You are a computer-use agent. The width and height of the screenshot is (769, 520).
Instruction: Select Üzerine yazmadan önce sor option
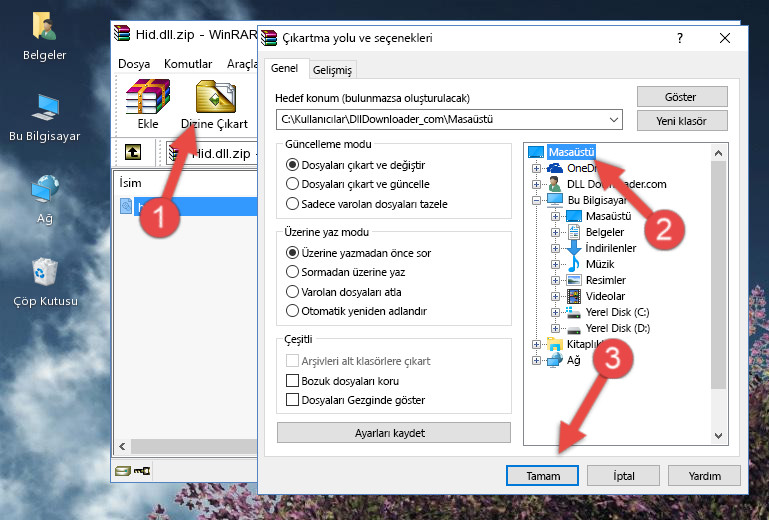point(292,253)
